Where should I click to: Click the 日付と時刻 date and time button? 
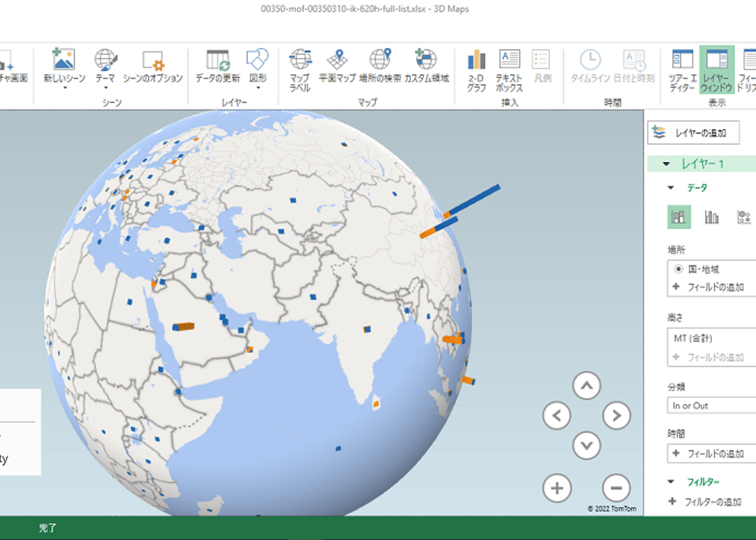[x=634, y=66]
